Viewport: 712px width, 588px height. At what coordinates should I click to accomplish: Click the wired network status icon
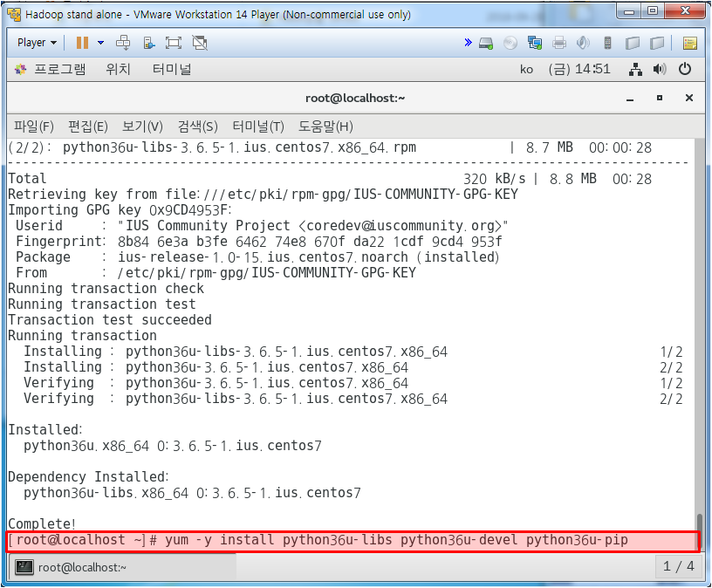(x=635, y=69)
